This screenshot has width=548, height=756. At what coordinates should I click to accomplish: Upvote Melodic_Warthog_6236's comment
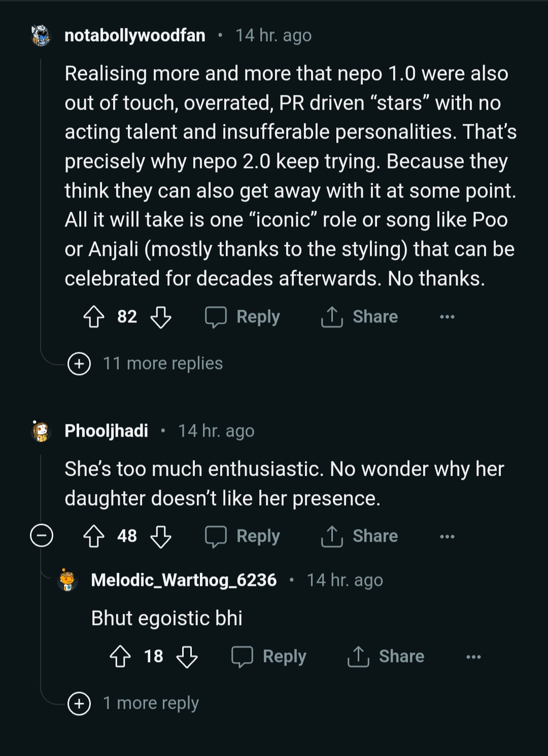(x=120, y=656)
